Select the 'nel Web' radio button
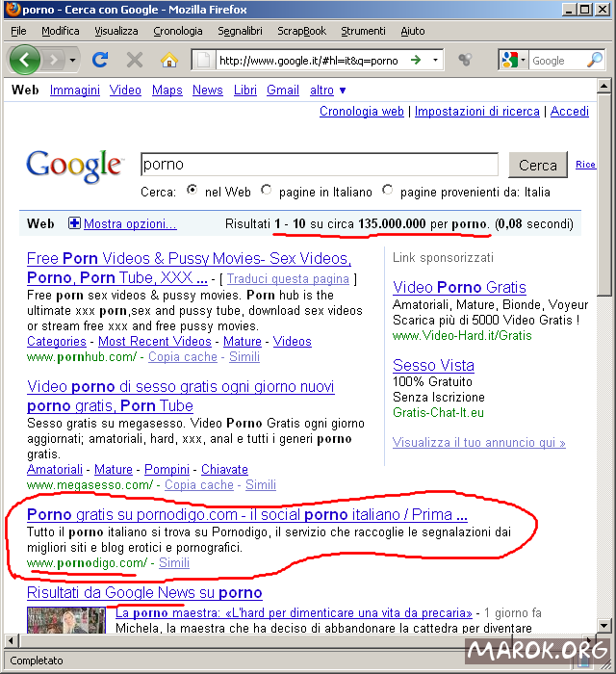Viewport: 616px width, 674px height. click(x=192, y=190)
